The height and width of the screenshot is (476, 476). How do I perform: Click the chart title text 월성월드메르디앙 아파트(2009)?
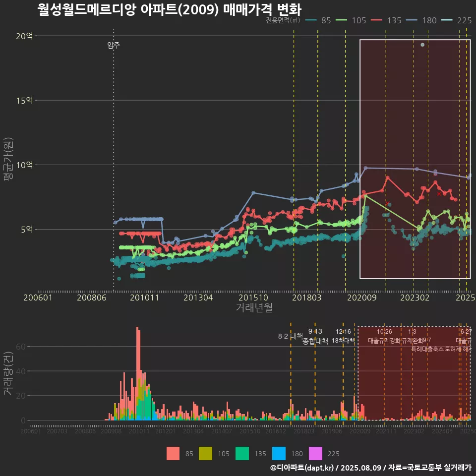(128, 10)
